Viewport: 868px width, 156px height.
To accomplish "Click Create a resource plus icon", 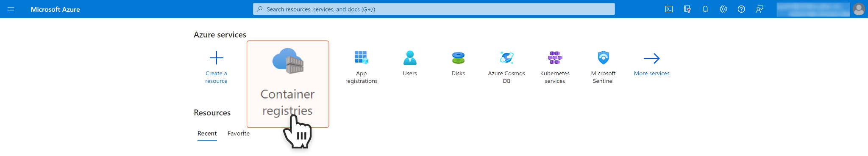I will coord(217,58).
